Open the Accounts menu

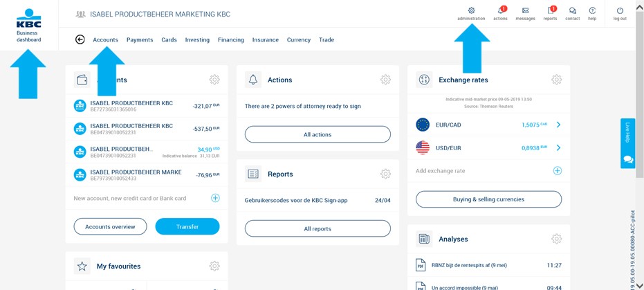pos(106,40)
